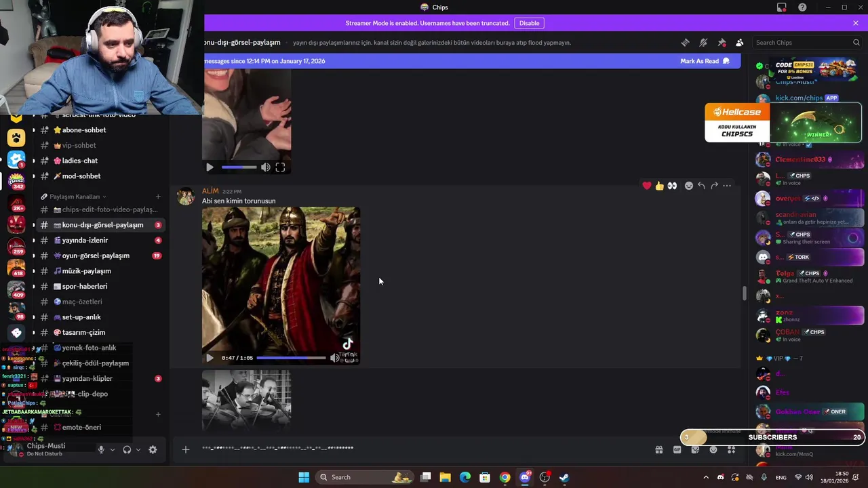
Task: Open User Settings gear icon
Action: (153, 449)
